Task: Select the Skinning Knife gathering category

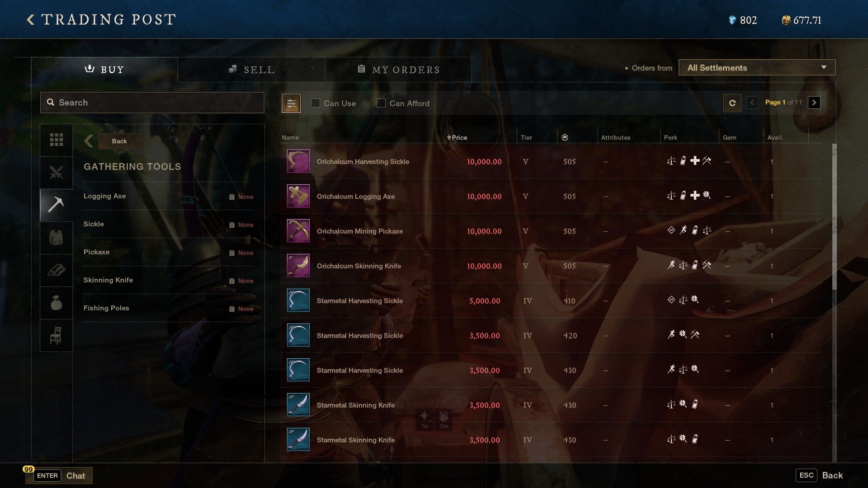Action: [x=108, y=280]
